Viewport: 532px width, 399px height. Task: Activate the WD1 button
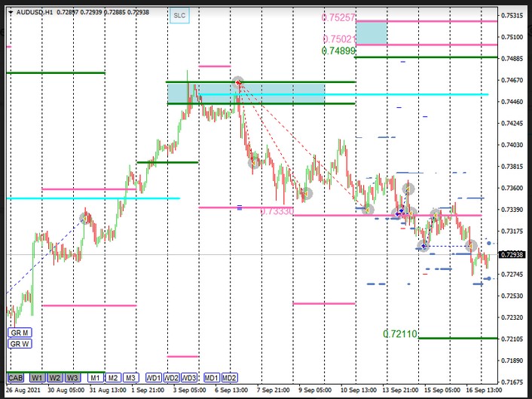tap(154, 377)
